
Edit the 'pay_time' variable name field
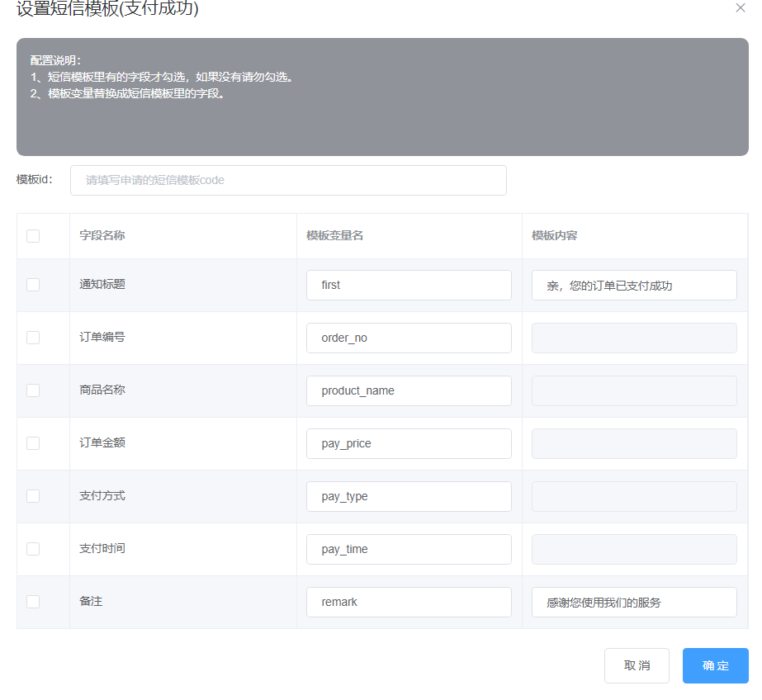409,550
